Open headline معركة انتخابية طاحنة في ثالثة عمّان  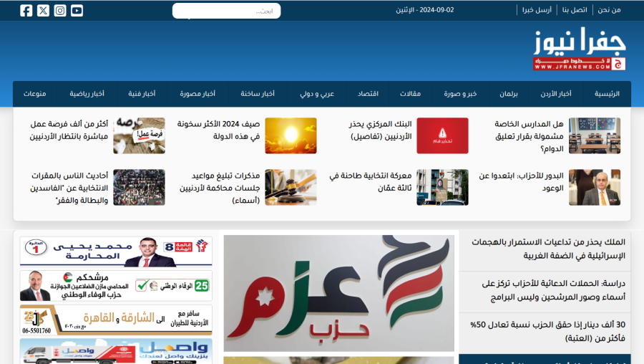click(371, 182)
